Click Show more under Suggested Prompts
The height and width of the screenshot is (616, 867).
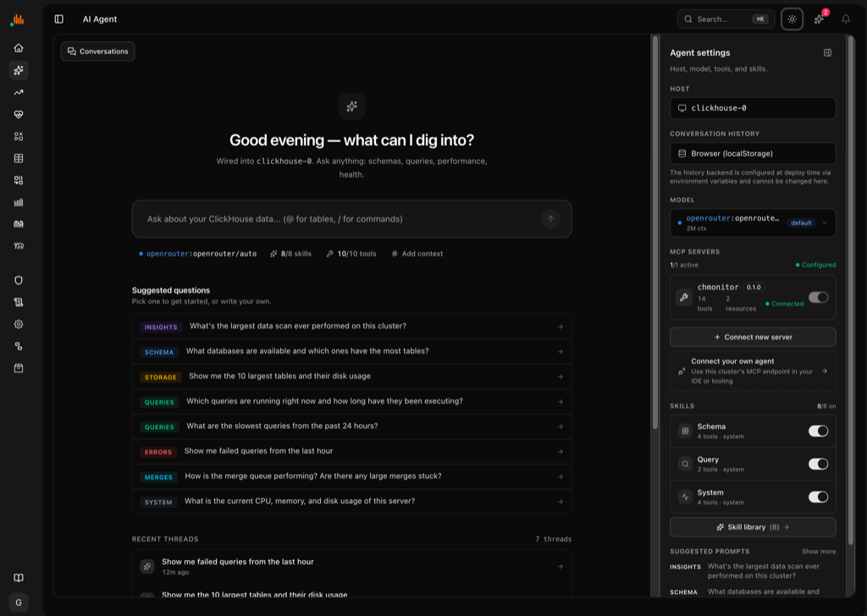(819, 552)
